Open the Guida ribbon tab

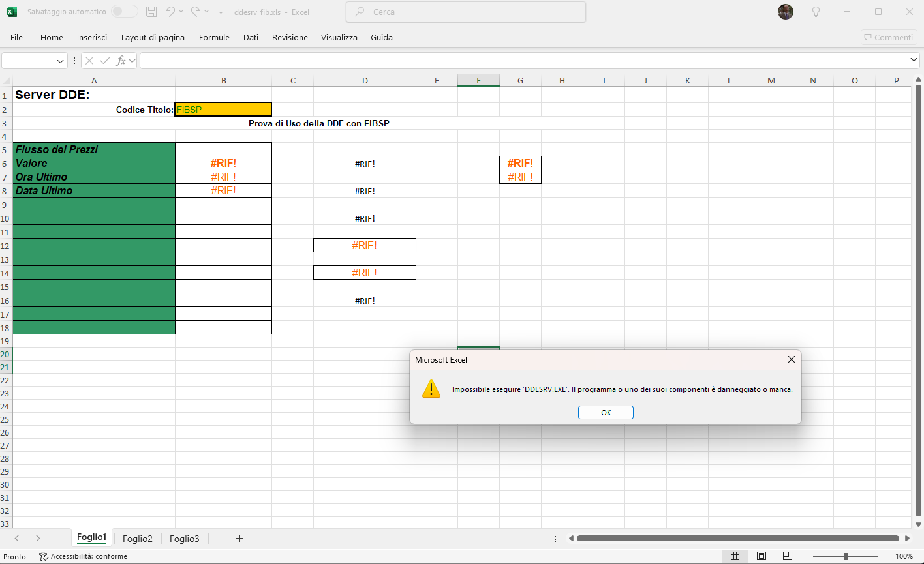[x=382, y=37]
